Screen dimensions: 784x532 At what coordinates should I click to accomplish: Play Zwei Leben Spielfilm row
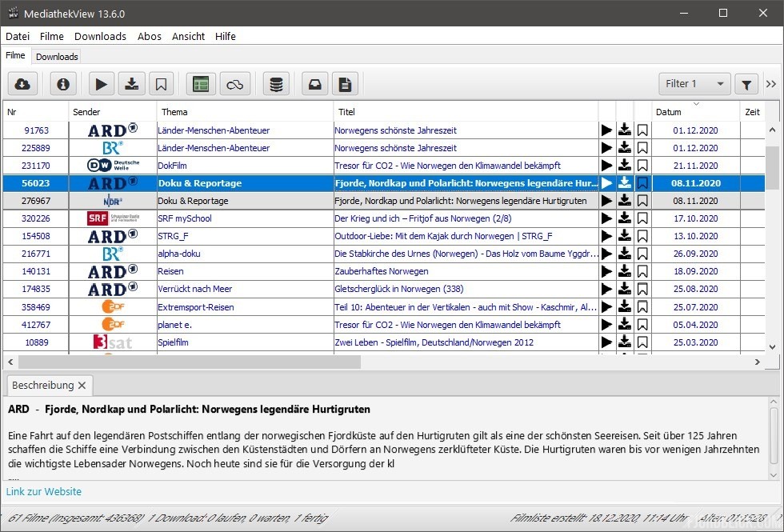click(x=607, y=342)
